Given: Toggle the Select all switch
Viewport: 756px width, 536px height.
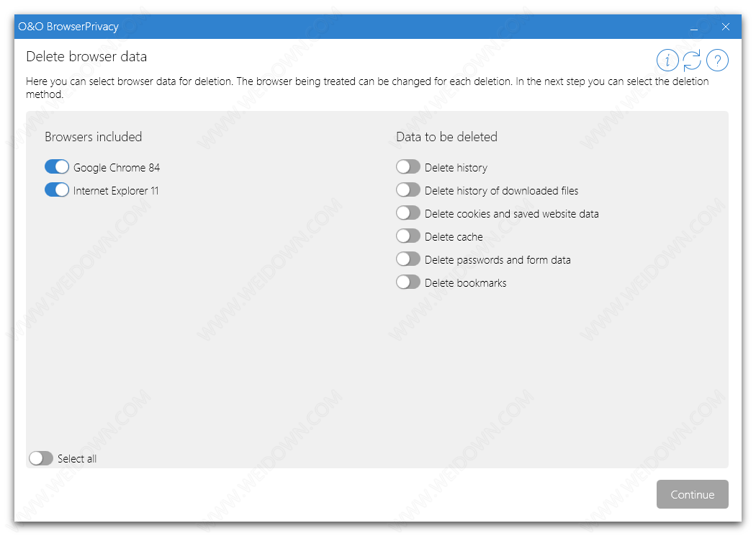Looking at the screenshot, I should tap(41, 458).
